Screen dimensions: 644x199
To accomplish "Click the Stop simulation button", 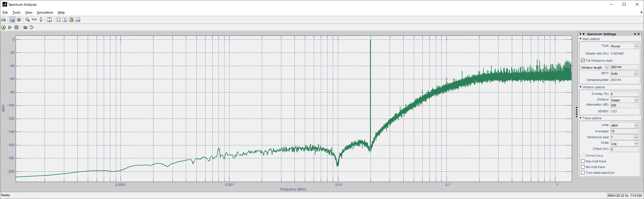I will click(16, 27).
